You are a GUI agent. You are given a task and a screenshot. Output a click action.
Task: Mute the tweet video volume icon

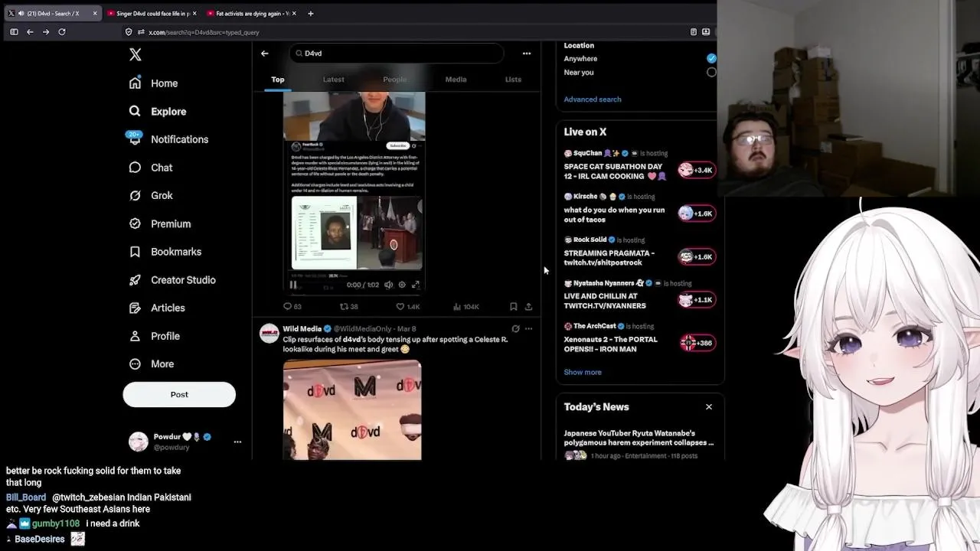pyautogui.click(x=389, y=285)
